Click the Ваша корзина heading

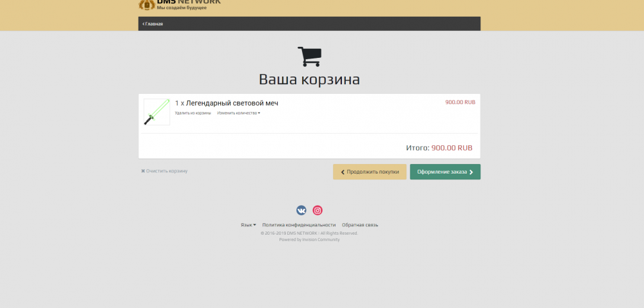309,80
